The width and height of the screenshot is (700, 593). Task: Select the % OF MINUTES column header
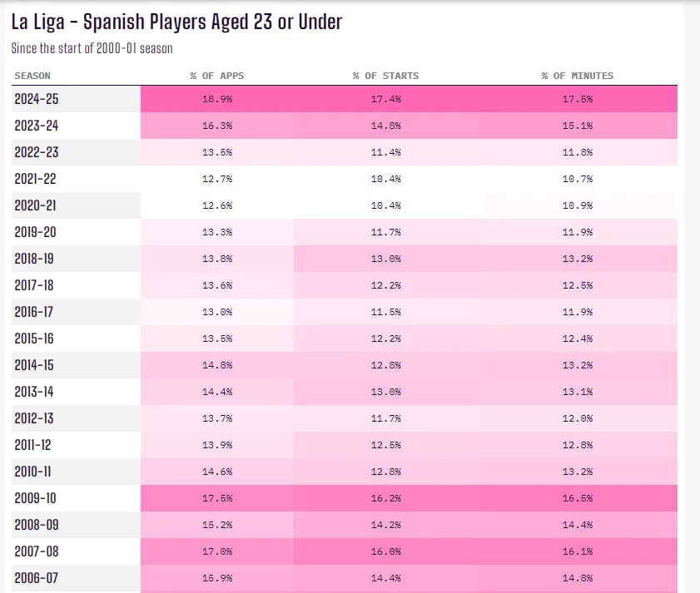577,76
